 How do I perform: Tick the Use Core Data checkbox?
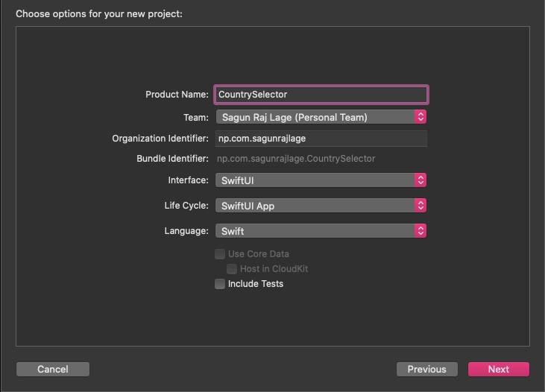(x=220, y=254)
